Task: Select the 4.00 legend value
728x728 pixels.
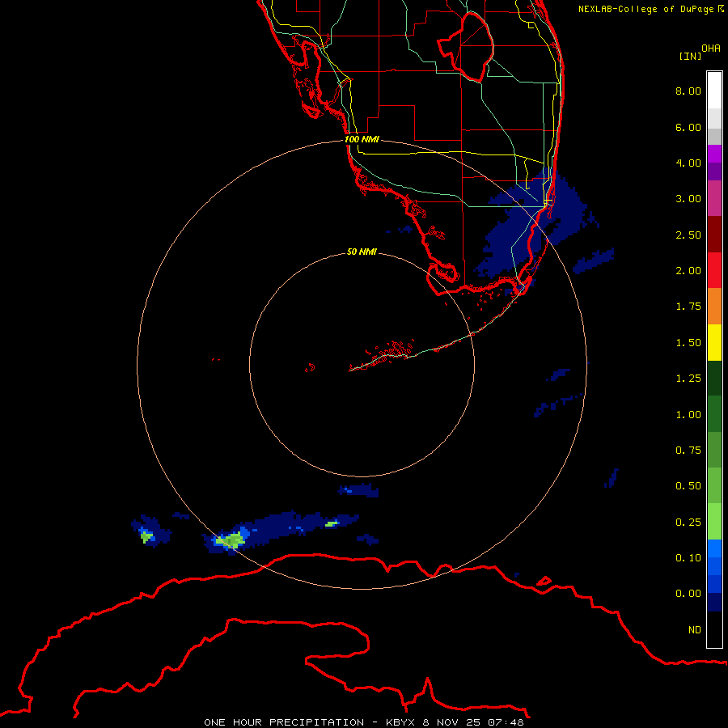Action: (688, 163)
